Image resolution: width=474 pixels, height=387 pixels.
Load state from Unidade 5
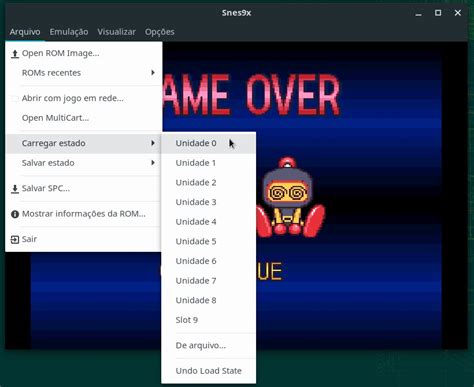(209, 241)
